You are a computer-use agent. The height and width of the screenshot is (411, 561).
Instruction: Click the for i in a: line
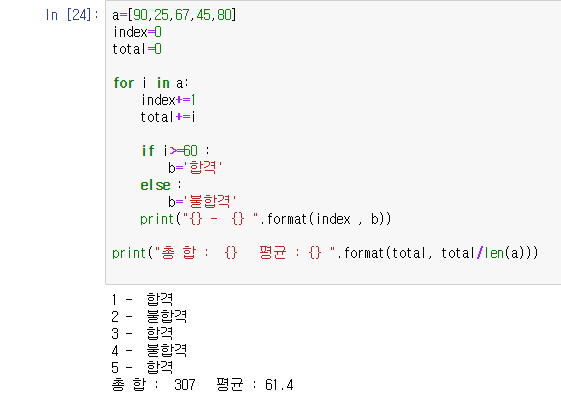click(x=151, y=83)
